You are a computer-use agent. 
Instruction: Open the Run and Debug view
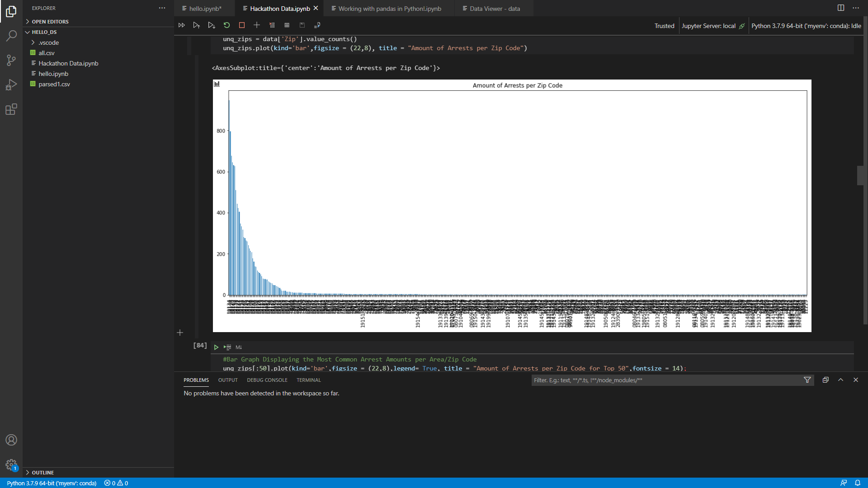(x=11, y=85)
